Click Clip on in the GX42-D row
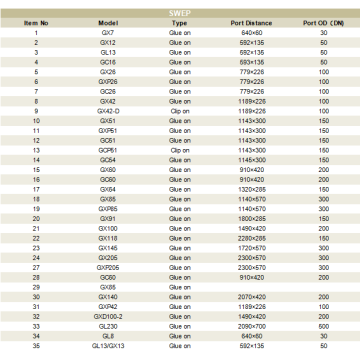Viewport: 360px width, 360px height. [x=180, y=111]
